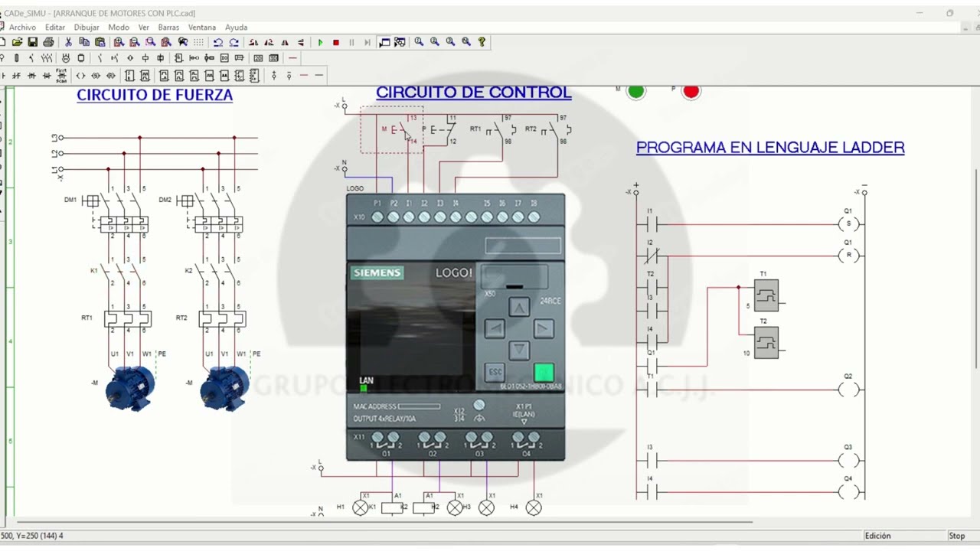Open the Barras menu
Image resolution: width=980 pixels, height=551 pixels.
coord(168,27)
